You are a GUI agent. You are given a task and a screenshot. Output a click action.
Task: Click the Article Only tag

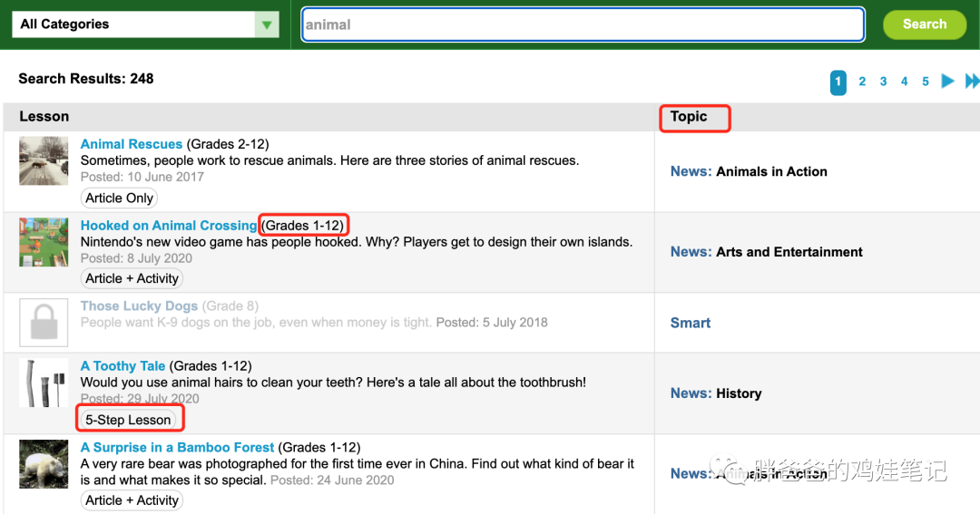pyautogui.click(x=119, y=198)
